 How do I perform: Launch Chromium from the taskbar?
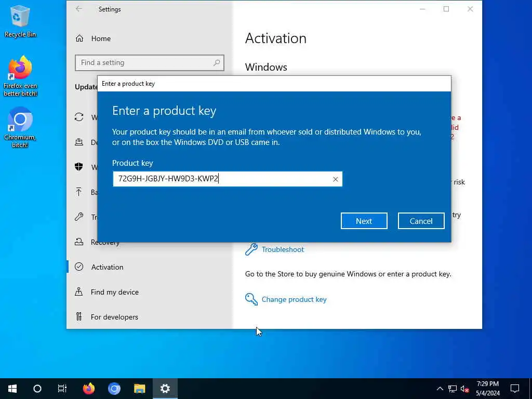coord(114,389)
